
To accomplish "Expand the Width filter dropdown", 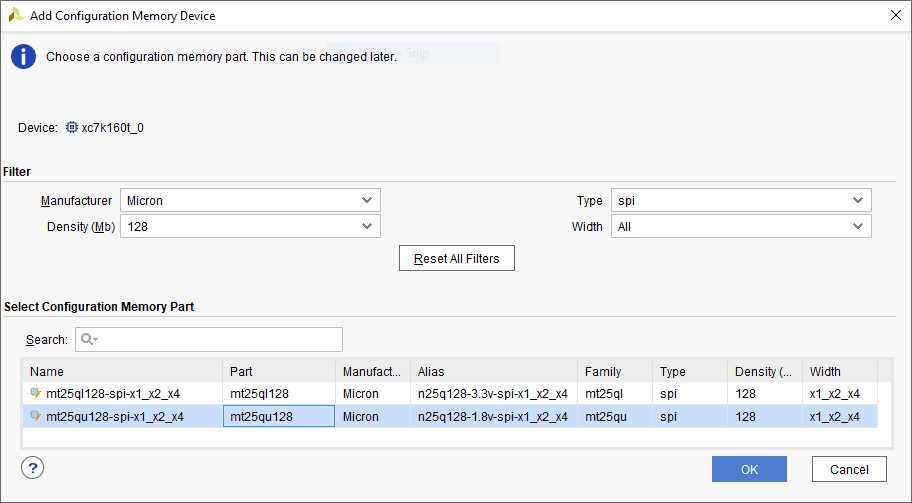I will click(741, 227).
